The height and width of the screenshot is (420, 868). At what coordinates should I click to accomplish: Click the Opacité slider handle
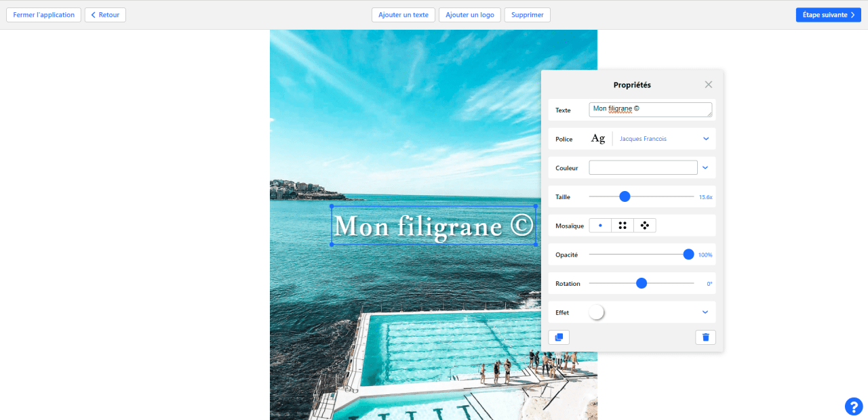click(x=688, y=254)
